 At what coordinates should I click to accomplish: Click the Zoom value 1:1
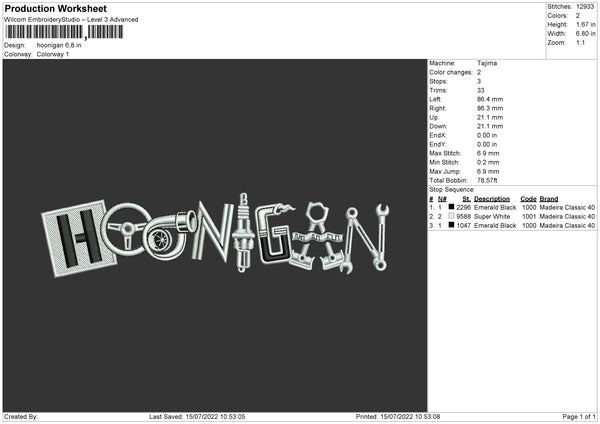pos(580,42)
